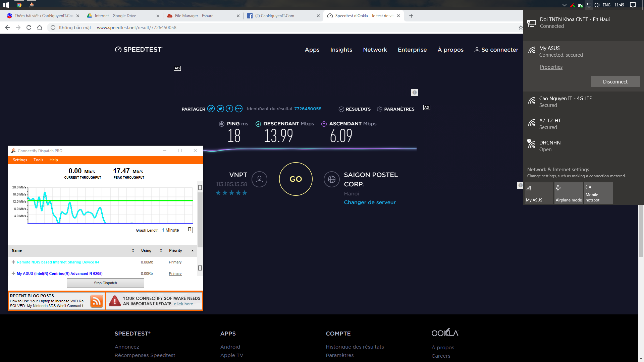The image size is (644, 362).
Task: Open Connectify Help menu
Action: pyautogui.click(x=54, y=160)
